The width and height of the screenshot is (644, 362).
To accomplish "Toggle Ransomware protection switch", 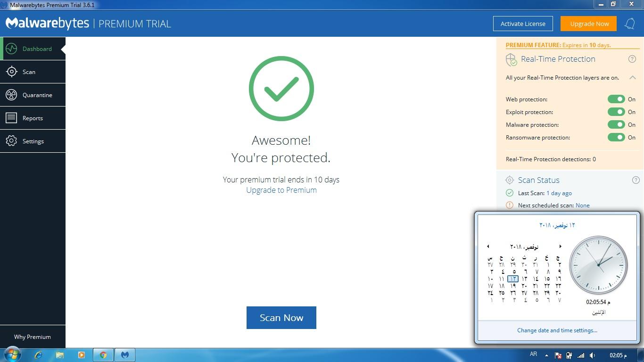I will [x=616, y=137].
